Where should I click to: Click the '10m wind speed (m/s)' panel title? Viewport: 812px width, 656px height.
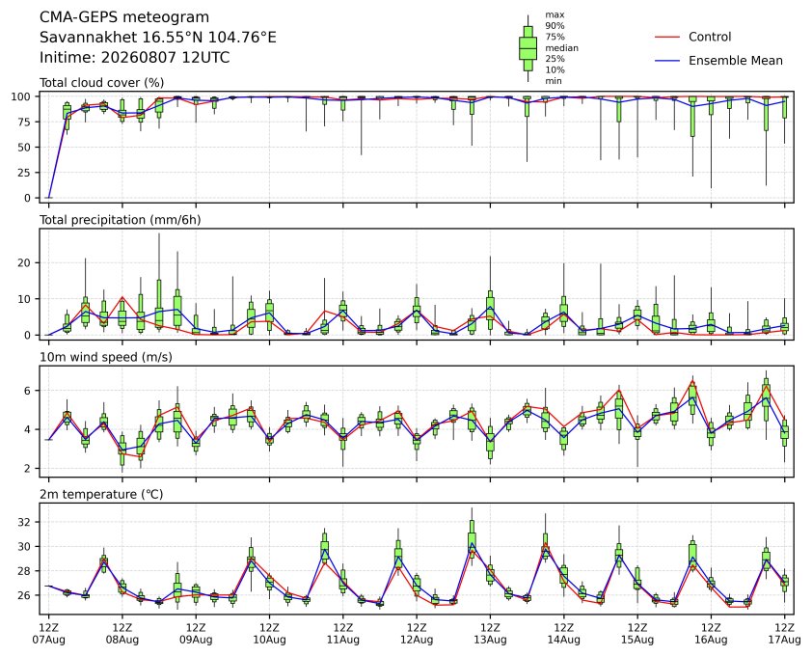[106, 357]
